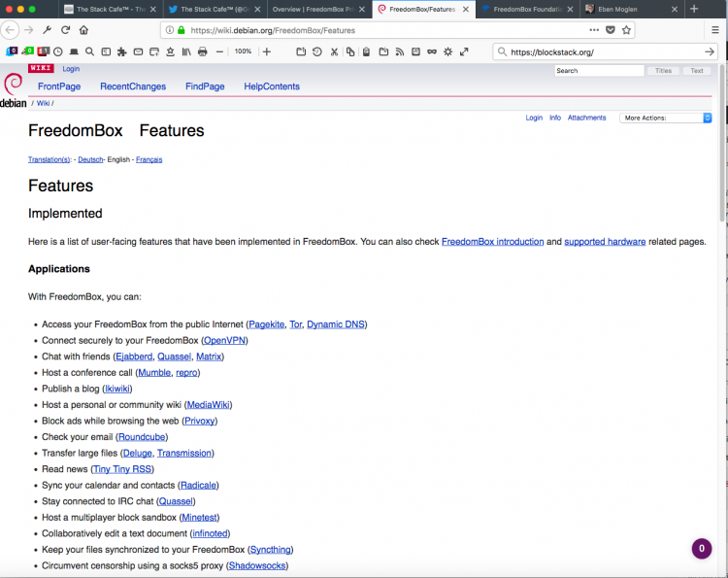Reset zoom level showing 100%
The height and width of the screenshot is (578, 728).
(243, 51)
